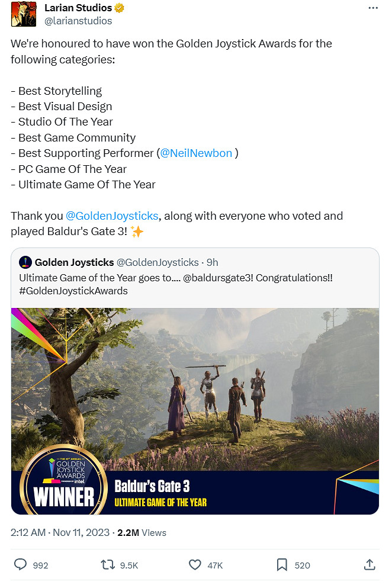Like the tweet with the heart icon

click(195, 564)
